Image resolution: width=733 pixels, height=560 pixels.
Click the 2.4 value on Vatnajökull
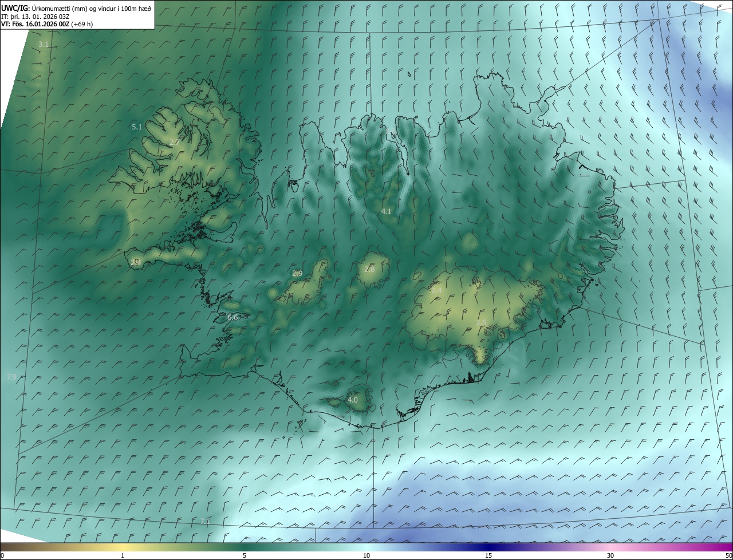click(x=436, y=291)
